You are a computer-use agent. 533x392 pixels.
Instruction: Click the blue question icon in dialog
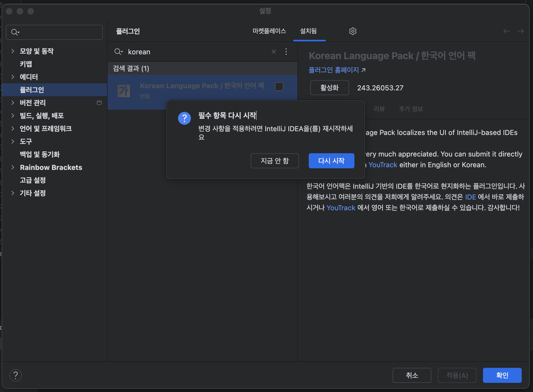coord(184,118)
